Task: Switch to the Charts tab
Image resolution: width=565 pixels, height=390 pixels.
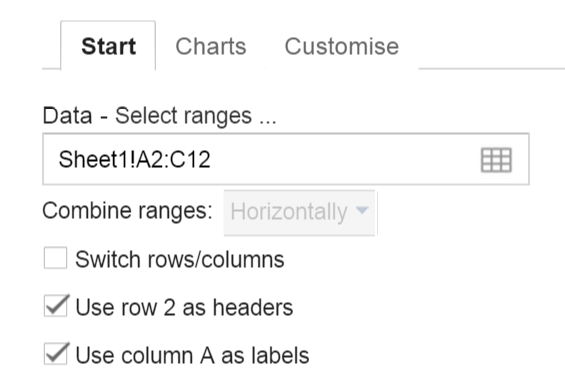Action: pyautogui.click(x=211, y=46)
